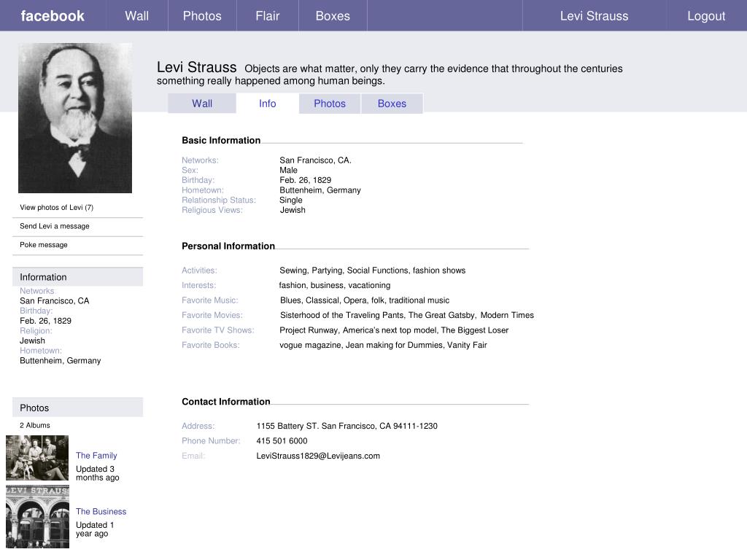The width and height of the screenshot is (747, 560).
Task: Click sidebar Buttenheim, Germany hometown
Action: pyautogui.click(x=60, y=361)
